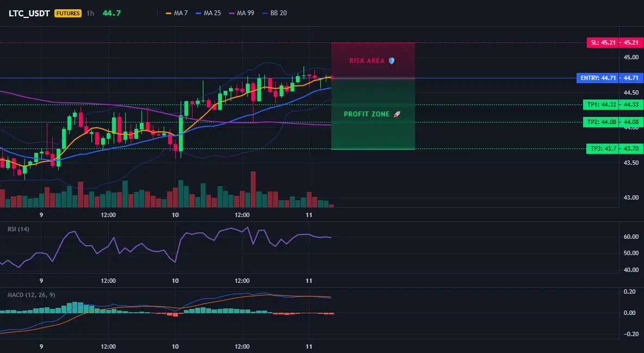The width and height of the screenshot is (644, 353).
Task: Click the rocket icon beside PROFIT ZONE
Action: click(397, 114)
